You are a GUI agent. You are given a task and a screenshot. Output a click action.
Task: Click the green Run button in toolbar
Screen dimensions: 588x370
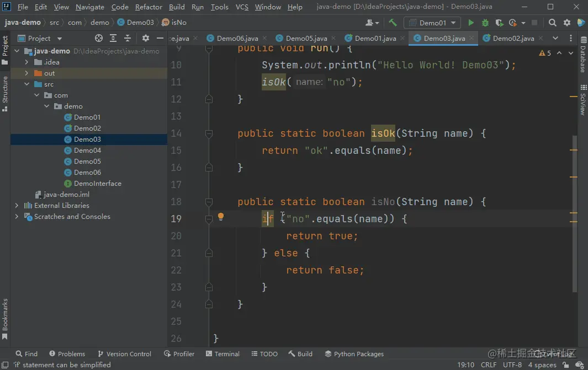click(x=471, y=23)
